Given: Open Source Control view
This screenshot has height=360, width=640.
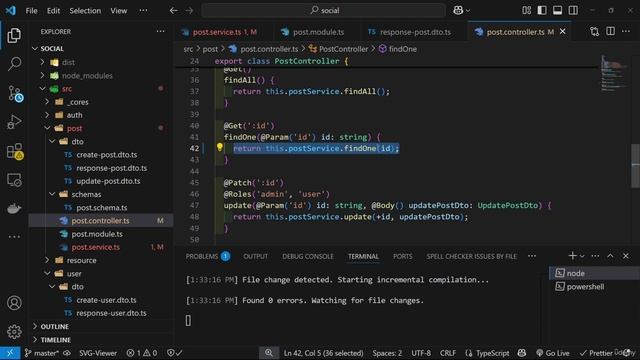Looking at the screenshot, I should click(x=15, y=93).
